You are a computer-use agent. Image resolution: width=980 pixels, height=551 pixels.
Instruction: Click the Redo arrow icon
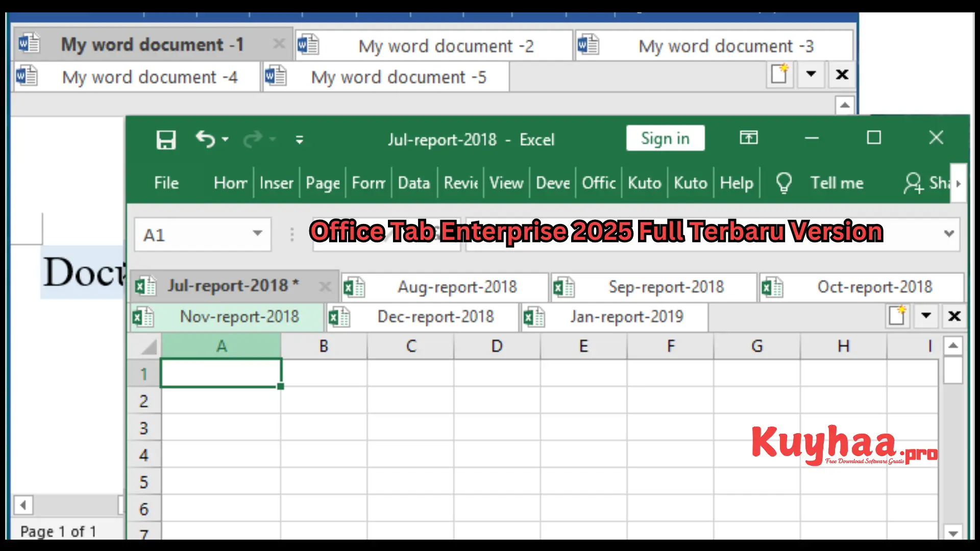click(x=254, y=139)
